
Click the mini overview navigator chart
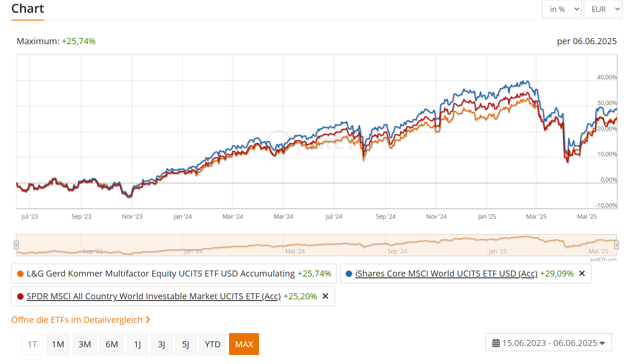pos(316,245)
